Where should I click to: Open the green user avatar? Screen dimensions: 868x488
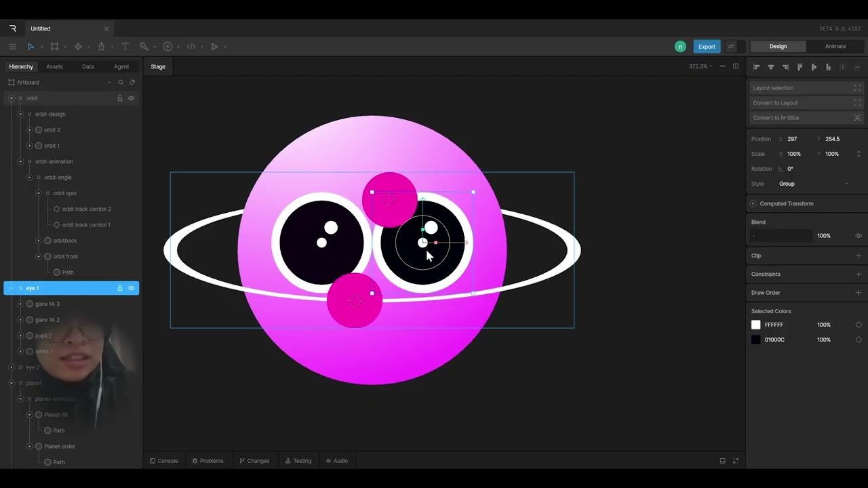680,47
